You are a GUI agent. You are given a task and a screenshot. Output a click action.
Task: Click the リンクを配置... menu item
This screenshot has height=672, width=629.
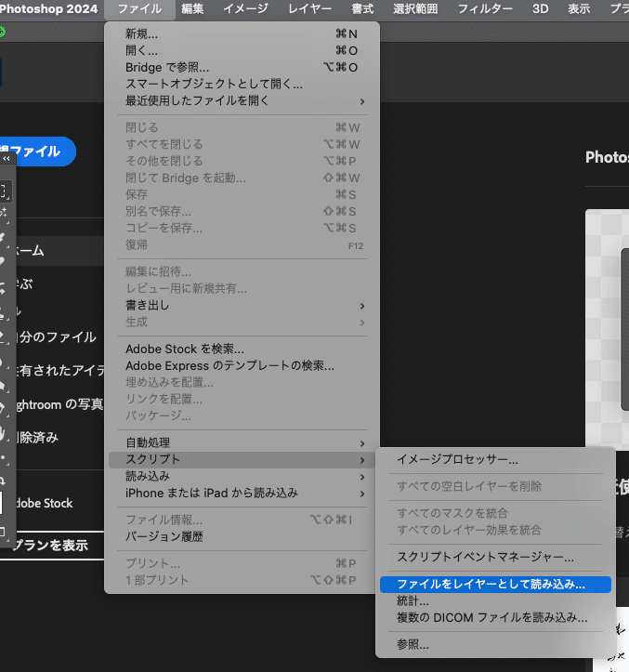(242, 399)
